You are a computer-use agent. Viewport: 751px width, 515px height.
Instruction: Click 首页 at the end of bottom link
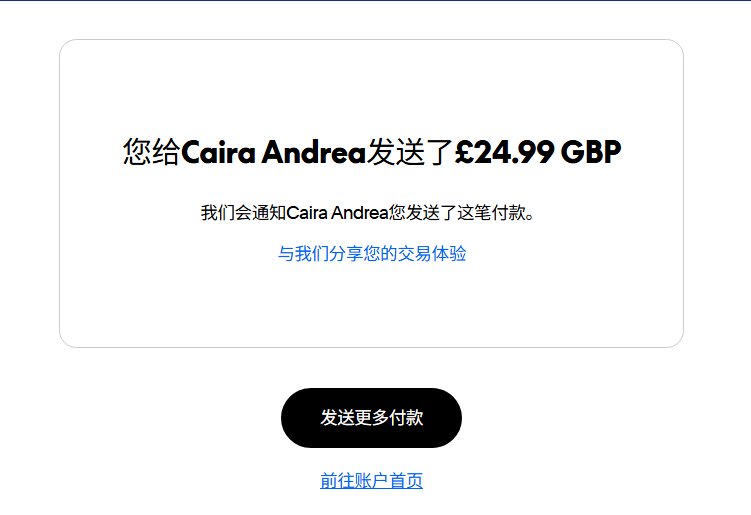click(x=406, y=481)
